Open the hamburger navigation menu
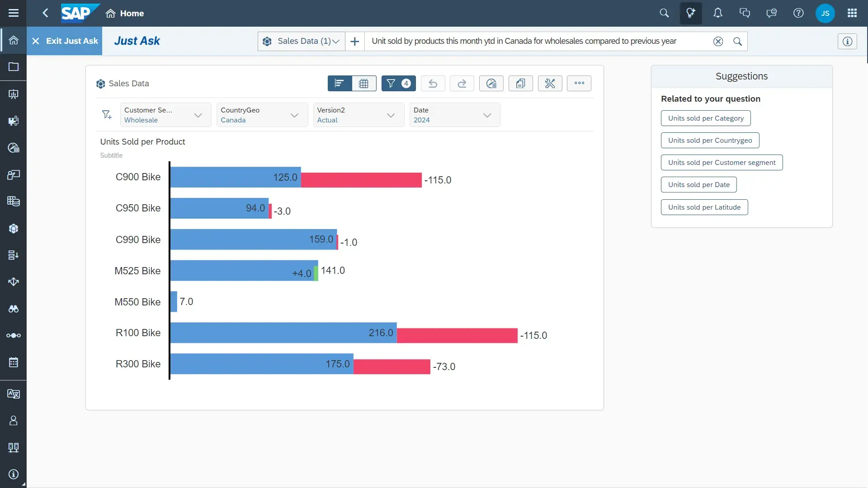Viewport: 868px width, 488px height. click(13, 13)
